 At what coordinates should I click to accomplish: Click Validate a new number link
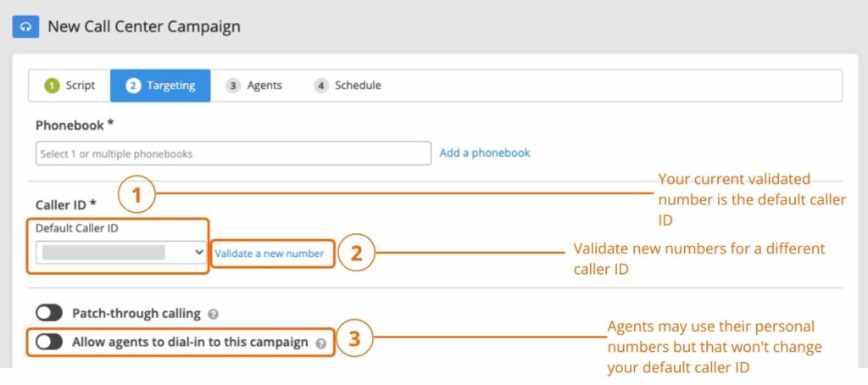tap(270, 254)
